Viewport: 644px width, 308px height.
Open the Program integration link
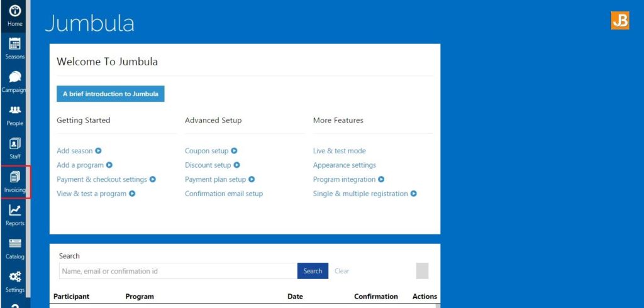click(344, 180)
